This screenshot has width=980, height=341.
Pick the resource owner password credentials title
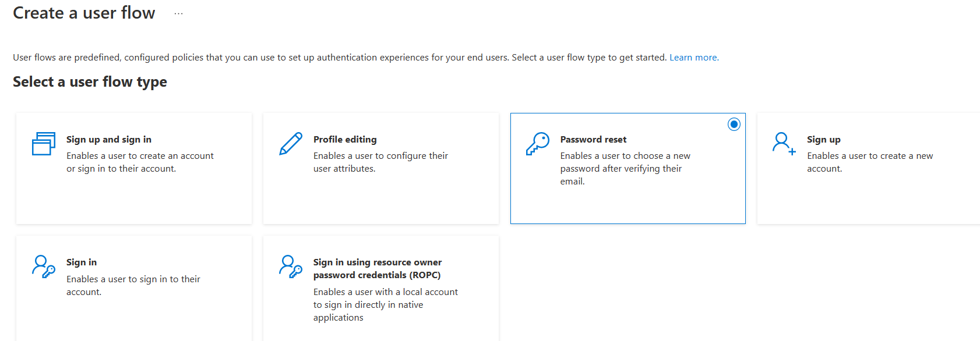click(378, 269)
